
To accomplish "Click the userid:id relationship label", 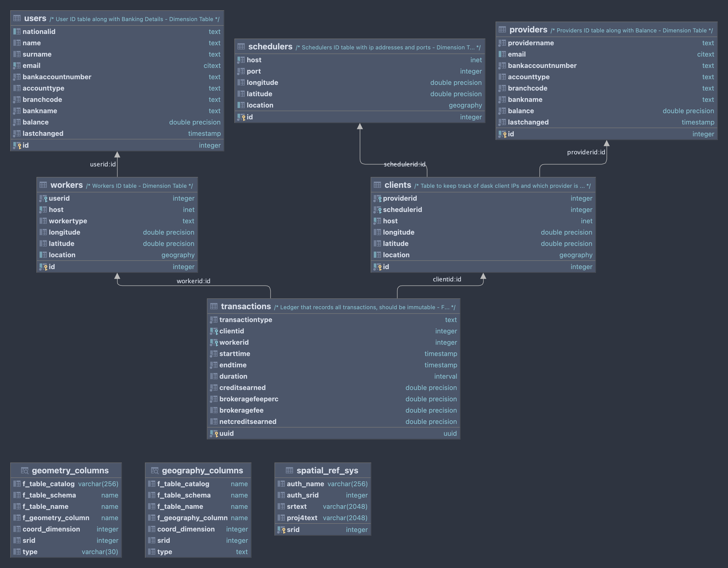I will pyautogui.click(x=103, y=164).
